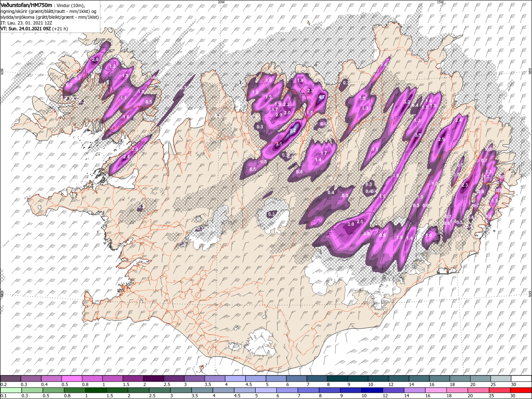Select the 20 swatch in upper legend row
532x399 pixels.
(480, 379)
